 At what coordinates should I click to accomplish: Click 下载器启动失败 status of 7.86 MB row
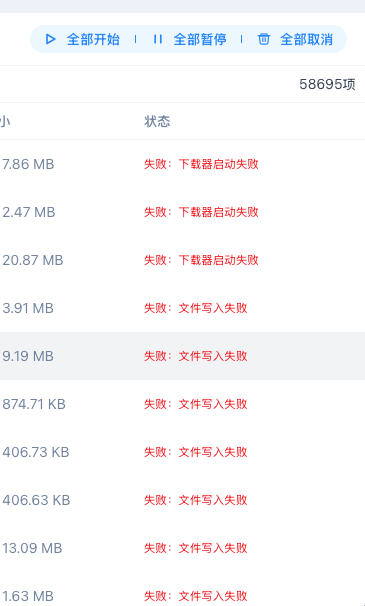[x=218, y=164]
